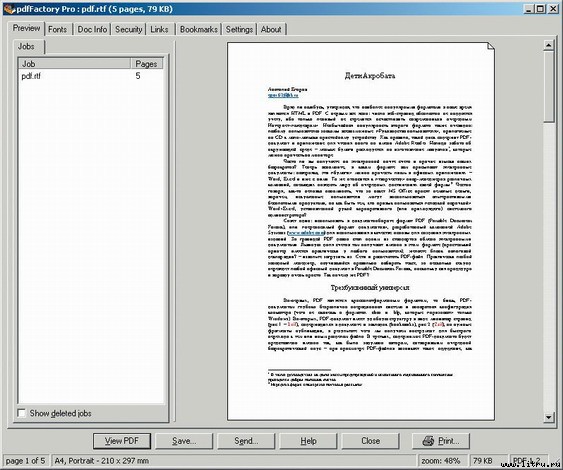Click the pdfFactory Pro title bar icon
Viewport: 563px width, 470px height.
pos(10,9)
